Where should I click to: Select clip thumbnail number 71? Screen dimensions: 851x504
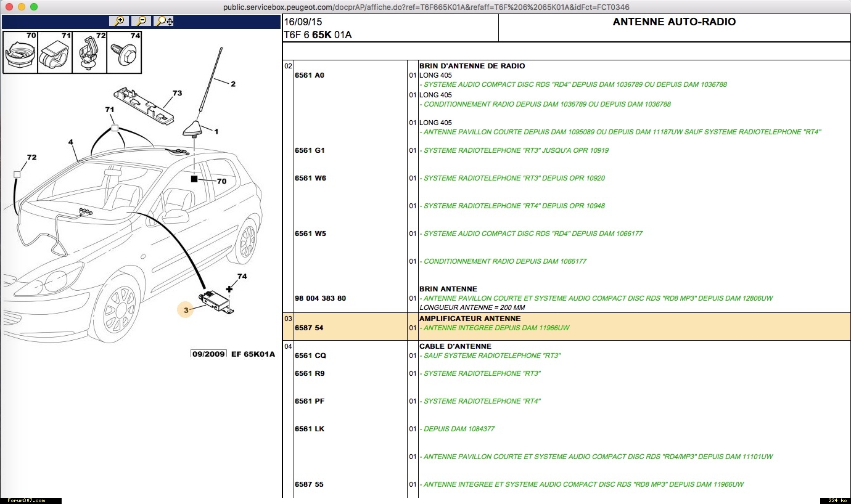click(55, 53)
